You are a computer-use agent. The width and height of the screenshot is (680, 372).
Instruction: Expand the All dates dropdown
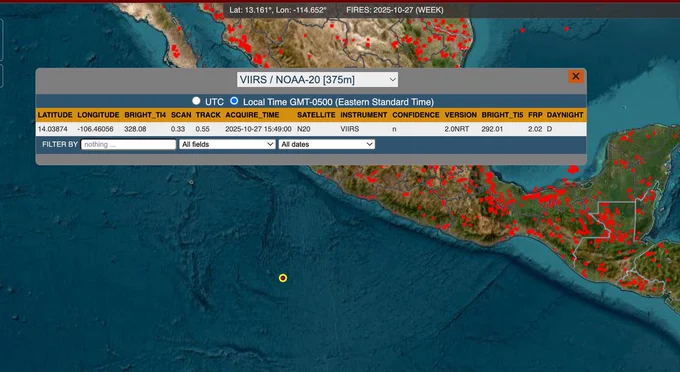click(327, 144)
